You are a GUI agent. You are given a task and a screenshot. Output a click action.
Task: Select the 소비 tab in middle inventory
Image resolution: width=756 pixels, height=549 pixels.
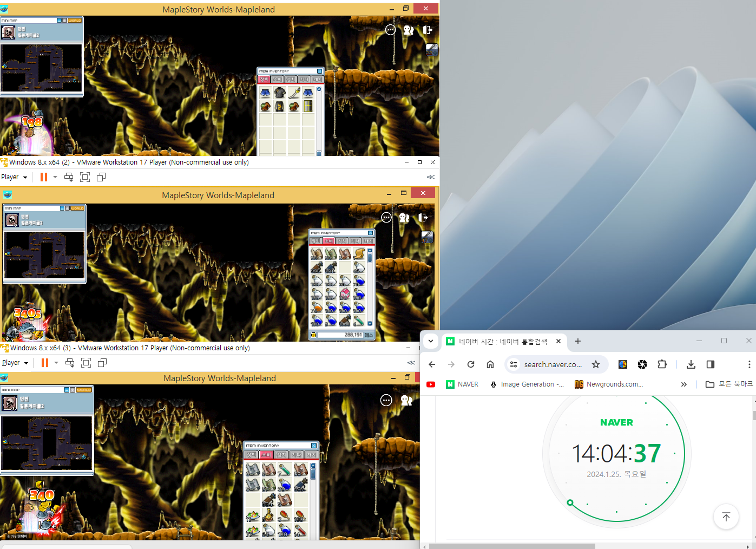pyautogui.click(x=329, y=241)
